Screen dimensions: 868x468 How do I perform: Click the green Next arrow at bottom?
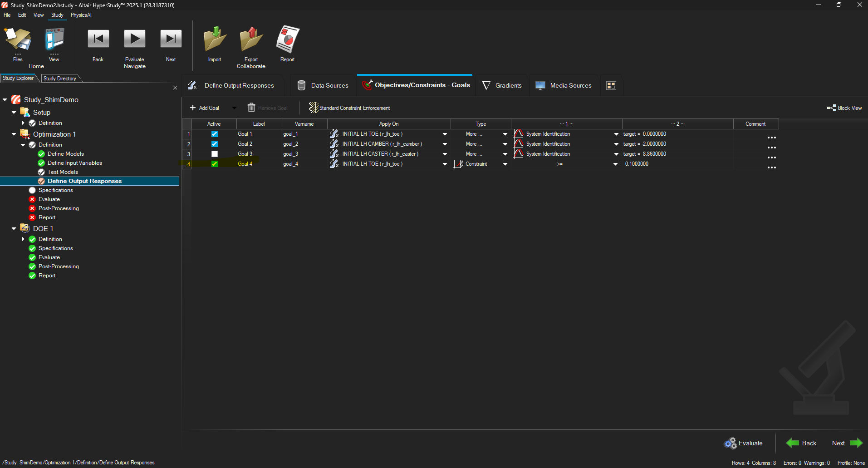856,443
